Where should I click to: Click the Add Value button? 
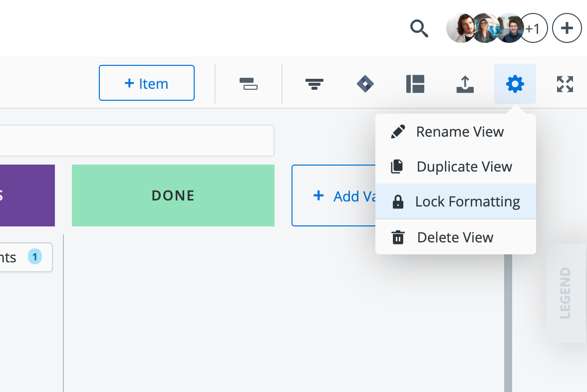pyautogui.click(x=334, y=196)
